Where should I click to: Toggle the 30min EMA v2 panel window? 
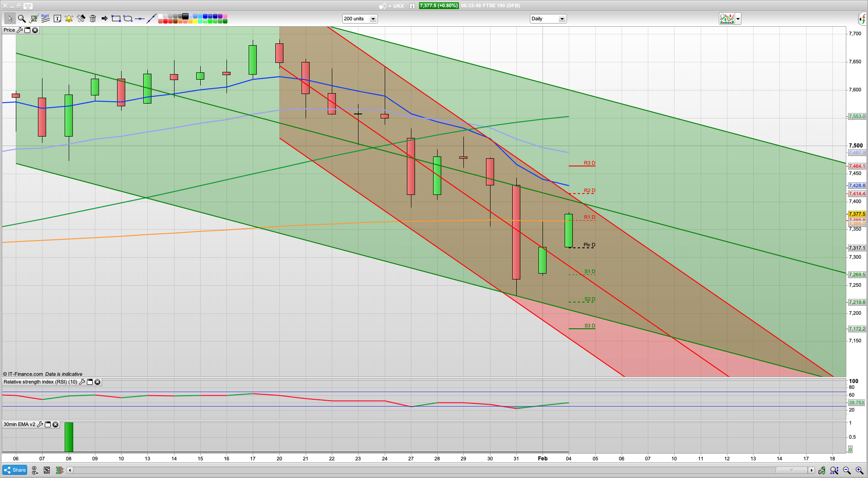pos(47,425)
